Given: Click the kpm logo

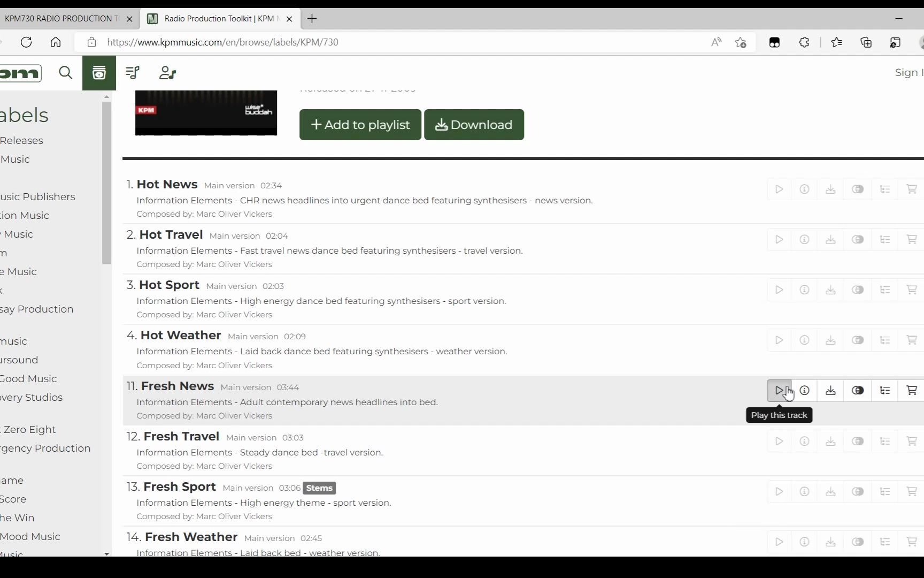Looking at the screenshot, I should click(x=20, y=73).
